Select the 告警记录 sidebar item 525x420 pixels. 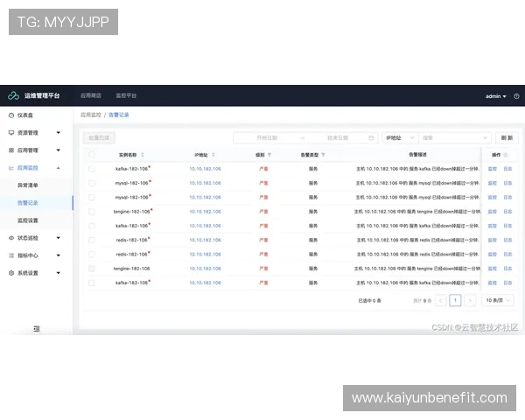click(27, 203)
